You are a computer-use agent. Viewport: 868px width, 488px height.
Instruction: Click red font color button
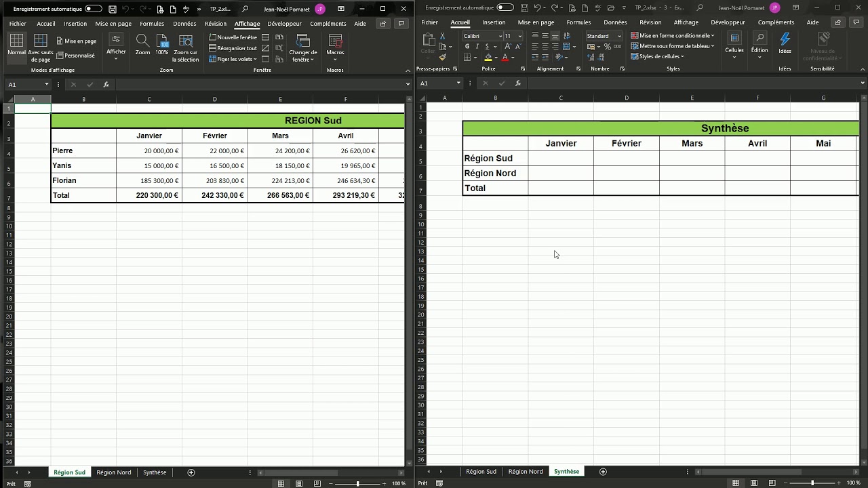(505, 58)
